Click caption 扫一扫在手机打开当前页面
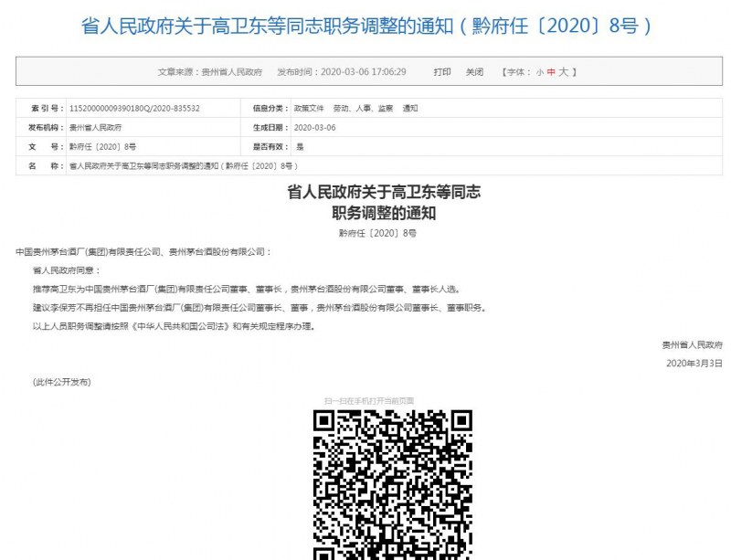Screen dimensions: 731x560 369,400
